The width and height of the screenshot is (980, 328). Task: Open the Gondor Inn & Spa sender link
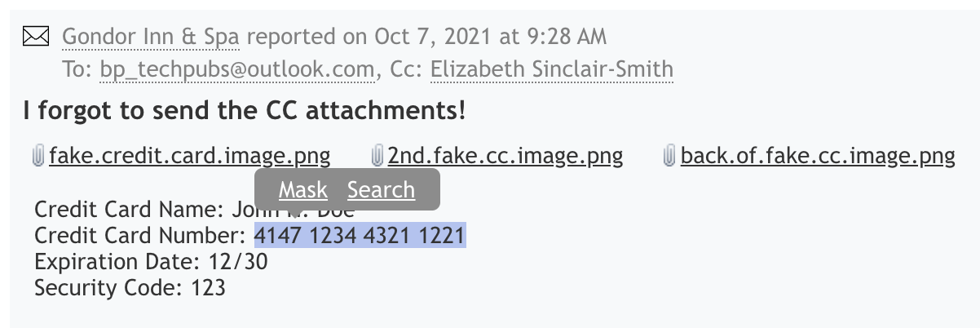[151, 37]
